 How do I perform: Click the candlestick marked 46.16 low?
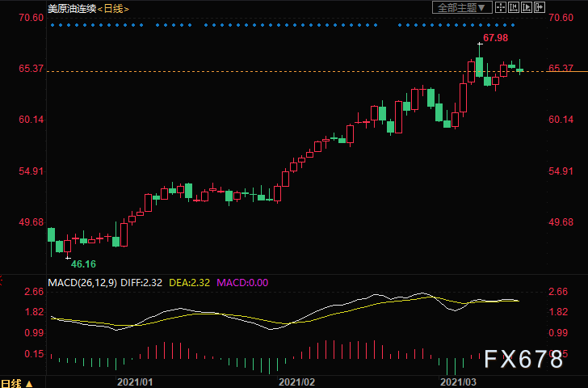click(68, 246)
